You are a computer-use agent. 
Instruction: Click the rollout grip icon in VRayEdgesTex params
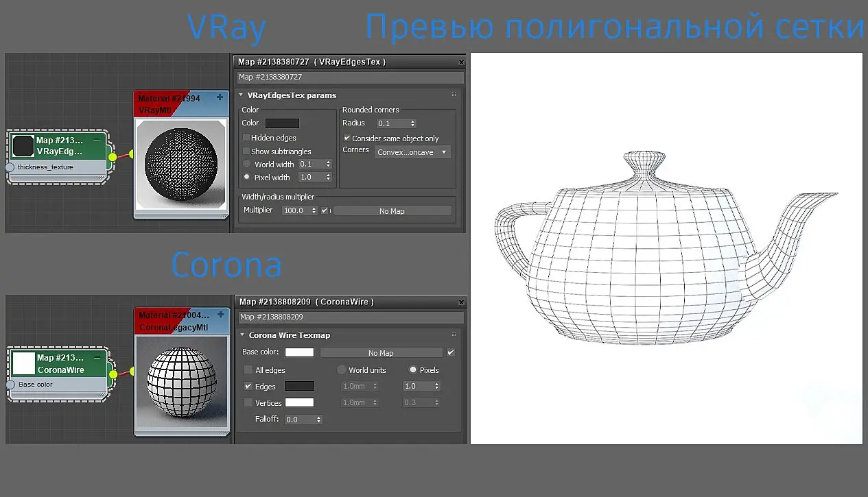pyautogui.click(x=454, y=95)
